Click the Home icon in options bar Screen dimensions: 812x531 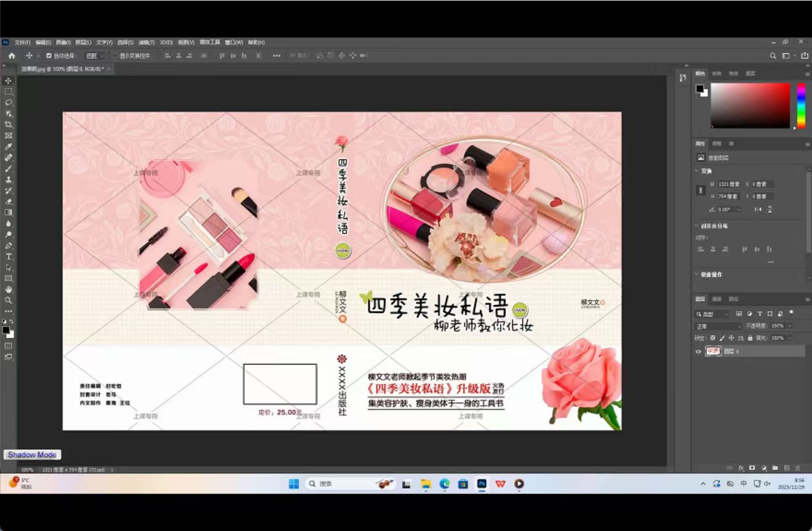tap(12, 55)
